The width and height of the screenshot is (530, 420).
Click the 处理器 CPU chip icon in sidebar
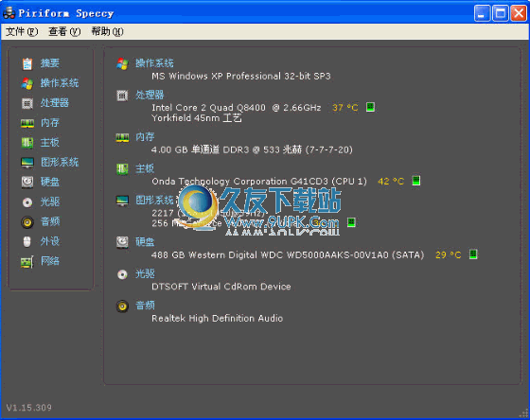[27, 103]
